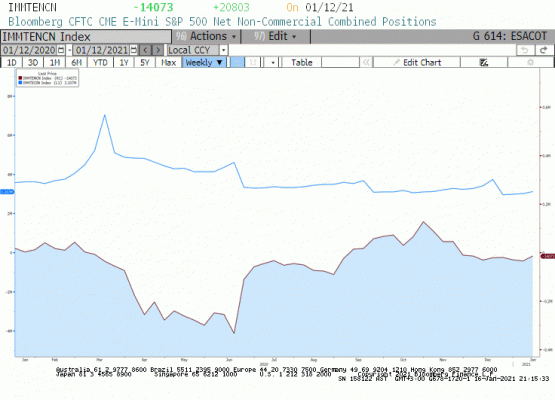Click the blank field right of Table
This screenshot has height=400, width=555.
click(341, 62)
